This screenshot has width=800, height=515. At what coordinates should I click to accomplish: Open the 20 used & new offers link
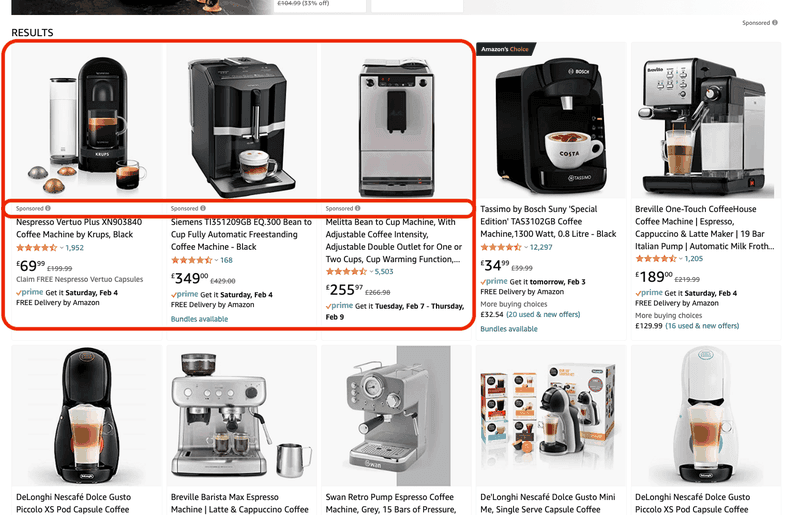pos(543,314)
